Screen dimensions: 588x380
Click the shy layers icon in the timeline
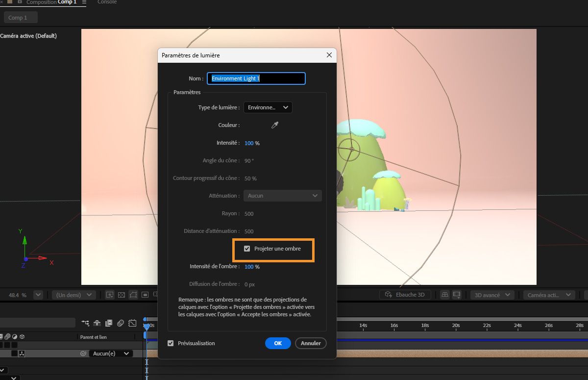[97, 323]
